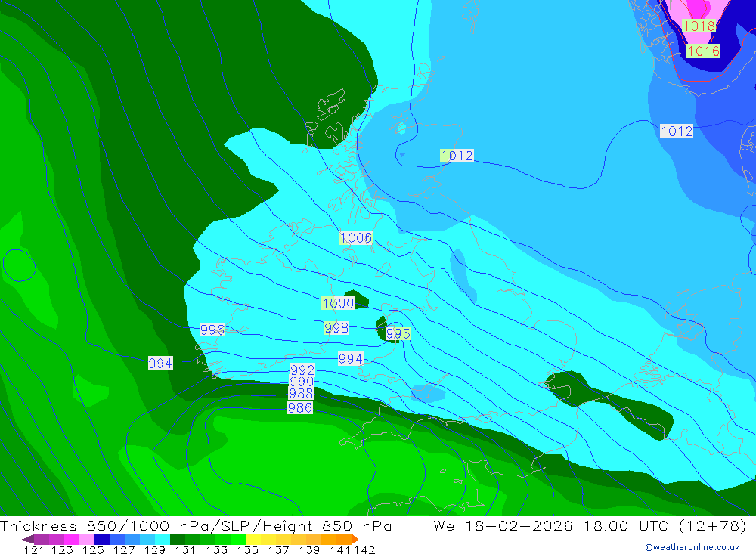Click the legend value 135
This screenshot has width=756, height=554.
pyautogui.click(x=247, y=550)
